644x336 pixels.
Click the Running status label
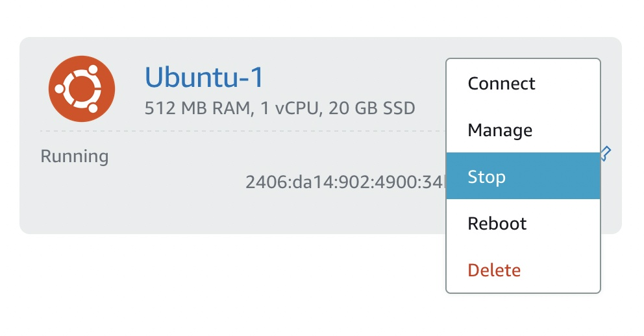[75, 156]
